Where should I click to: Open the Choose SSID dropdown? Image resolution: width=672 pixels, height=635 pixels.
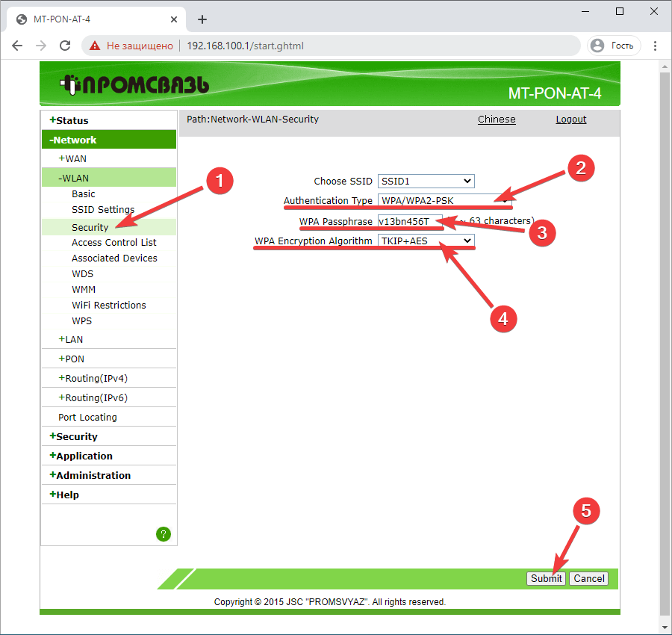426,181
